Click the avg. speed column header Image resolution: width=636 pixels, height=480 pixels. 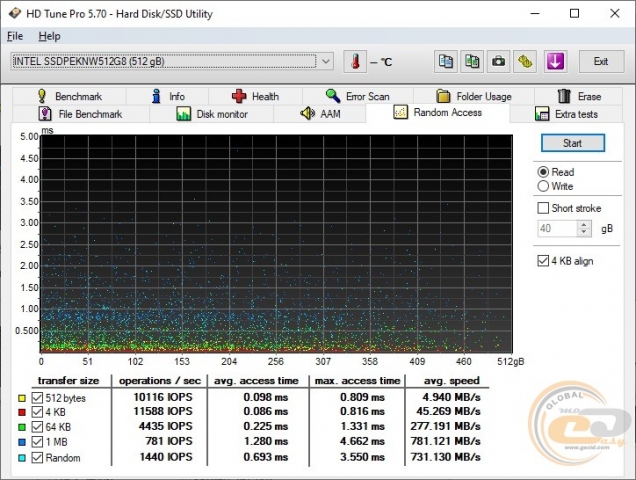[451, 381]
